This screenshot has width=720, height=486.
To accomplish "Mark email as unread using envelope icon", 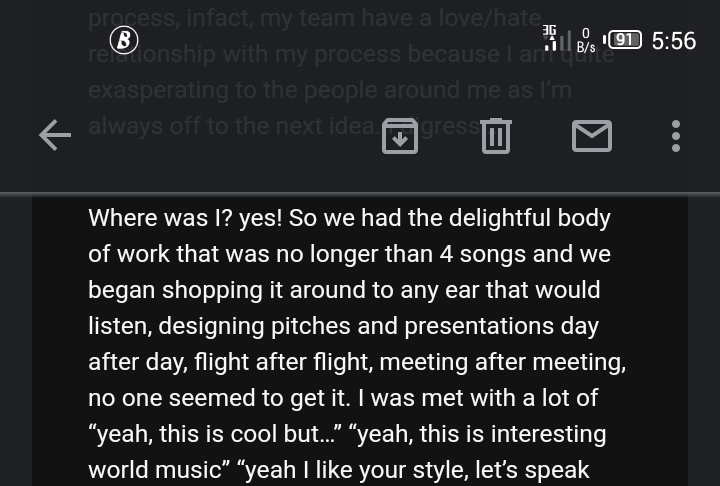I will click(x=591, y=136).
